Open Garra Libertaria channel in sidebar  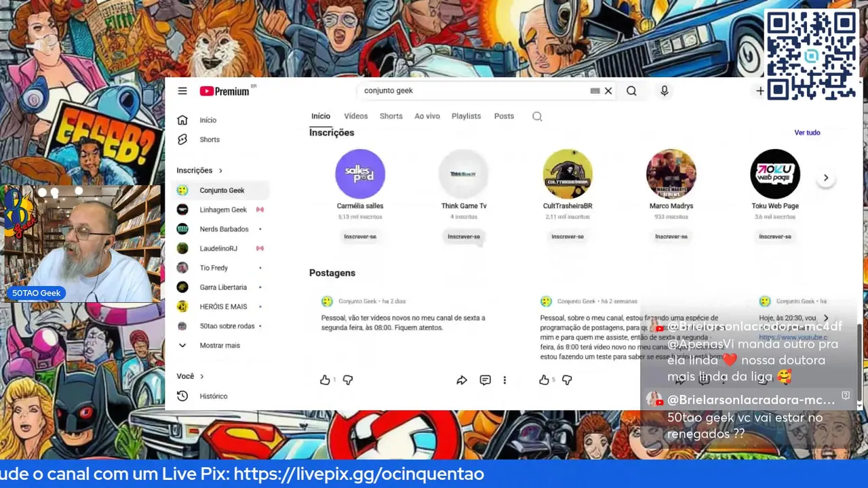[220, 287]
